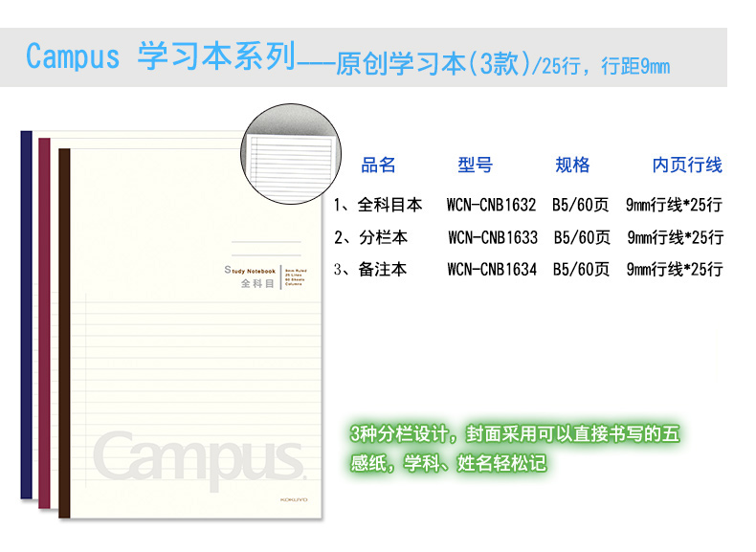Click '9mm行线*25行' in the WCN-CNB1633 row
This screenshot has height=552, width=756.
pos(676,237)
